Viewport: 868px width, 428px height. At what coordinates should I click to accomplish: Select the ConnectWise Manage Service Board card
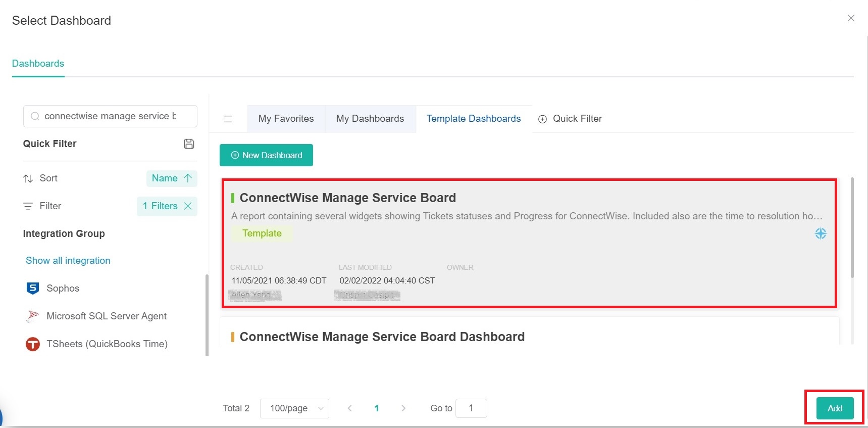[529, 243]
